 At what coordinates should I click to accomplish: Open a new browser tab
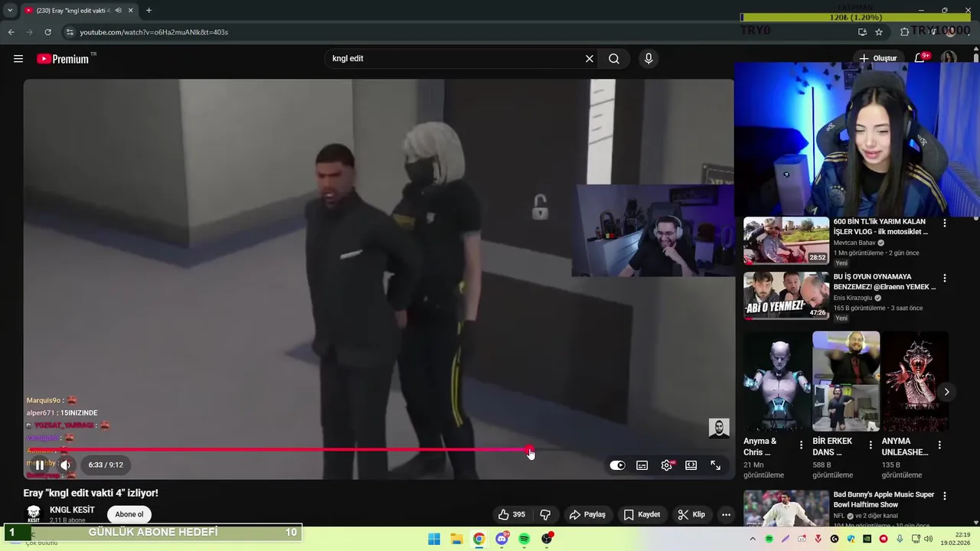(x=149, y=11)
